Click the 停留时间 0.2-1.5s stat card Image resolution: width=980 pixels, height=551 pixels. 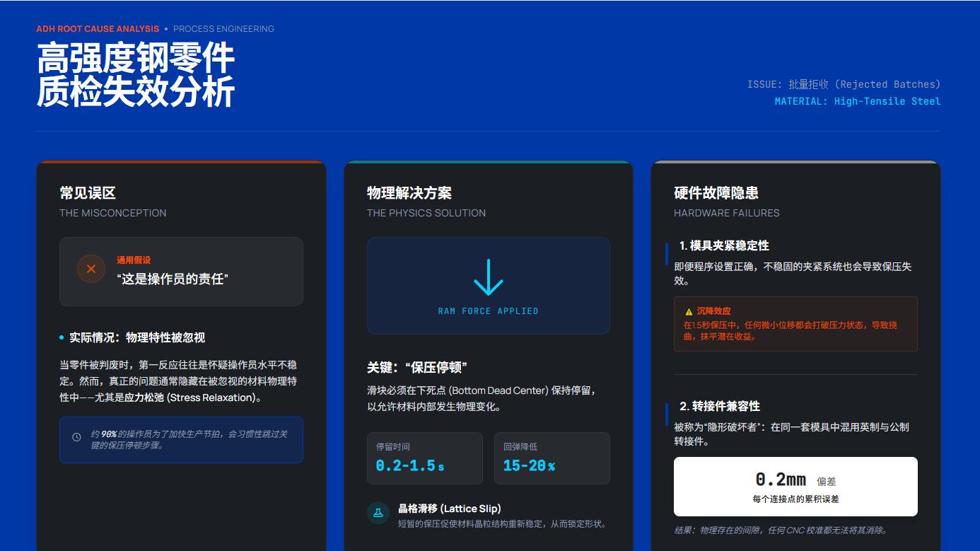pos(424,458)
